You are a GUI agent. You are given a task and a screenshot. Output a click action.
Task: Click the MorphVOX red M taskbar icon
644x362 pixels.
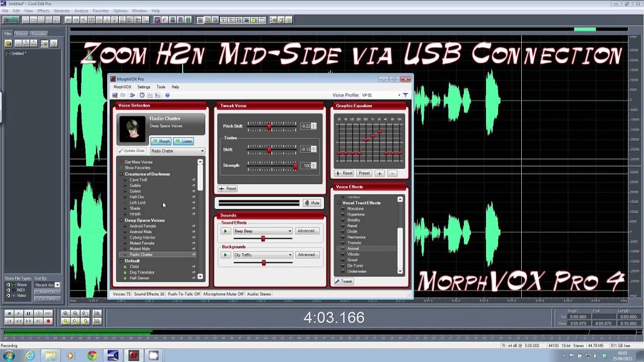(133, 355)
